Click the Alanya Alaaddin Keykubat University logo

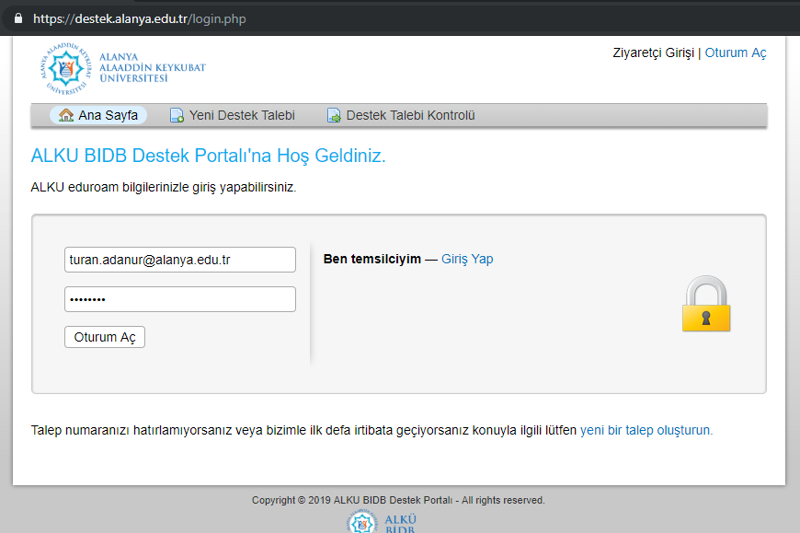[x=123, y=68]
